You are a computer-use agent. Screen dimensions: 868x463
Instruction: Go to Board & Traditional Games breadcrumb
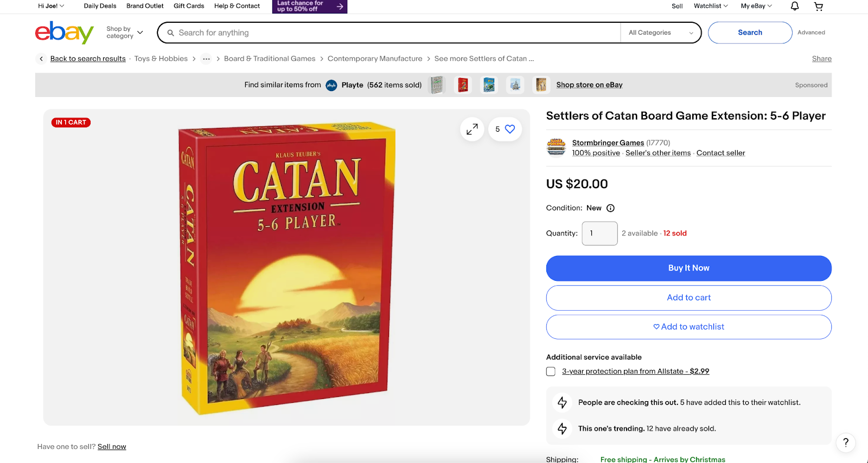(270, 59)
